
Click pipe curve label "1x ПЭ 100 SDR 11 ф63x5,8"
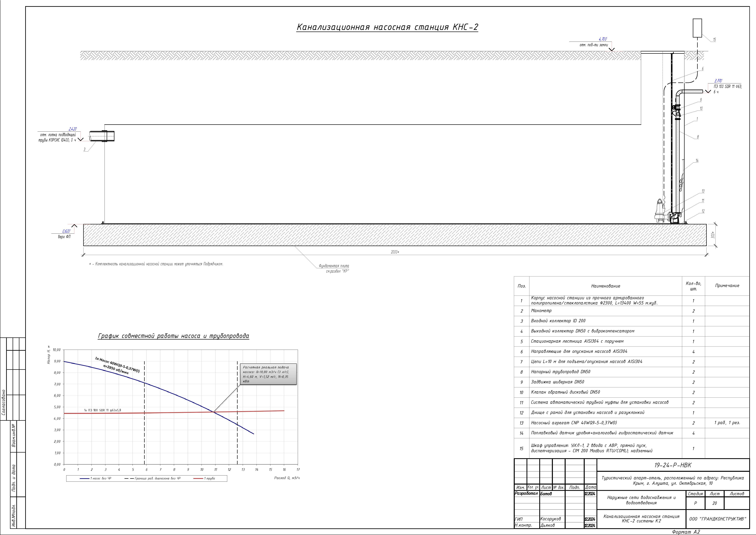[102, 410]
